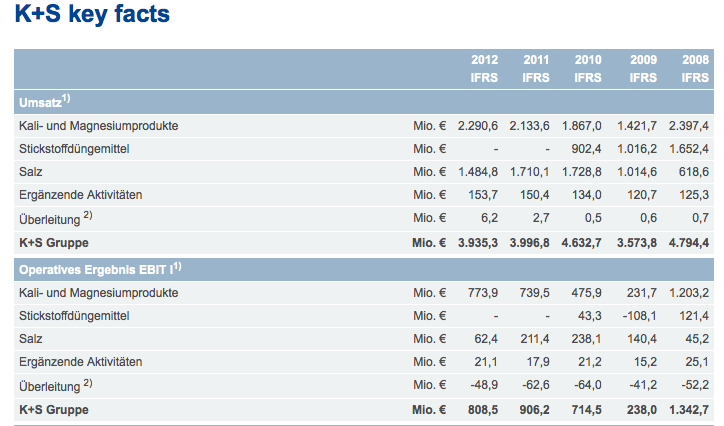The width and height of the screenshot is (724, 426).
Task: Click the value 140,4
Action: (x=642, y=339)
